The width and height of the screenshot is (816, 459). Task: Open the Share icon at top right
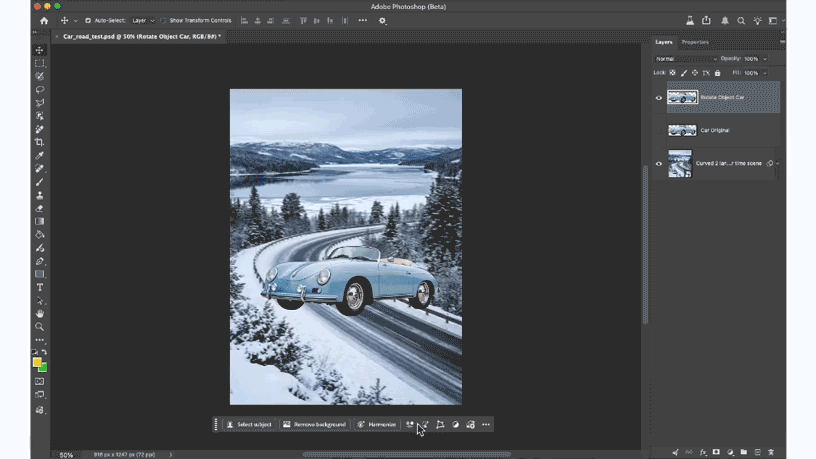[x=706, y=20]
